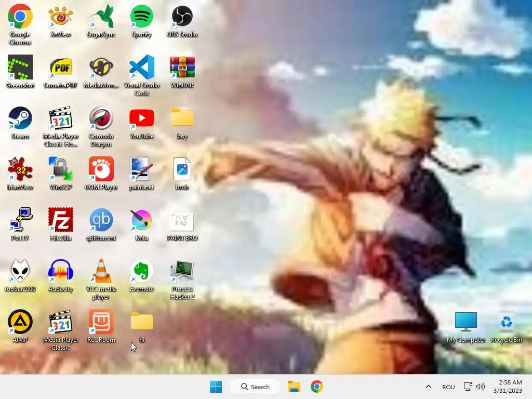Click the Comodo Dragon browser icon
Viewport: 532px width, 399px height.
click(101, 118)
